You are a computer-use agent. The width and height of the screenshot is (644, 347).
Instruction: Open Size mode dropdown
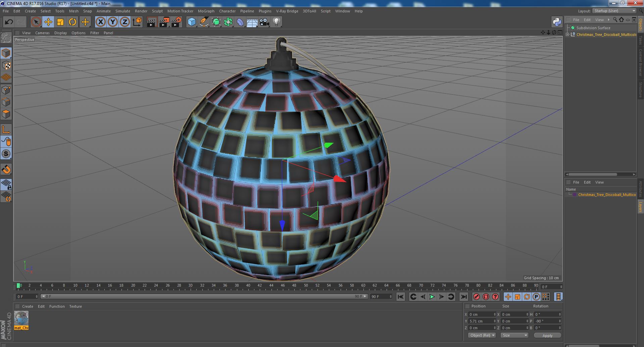(514, 335)
